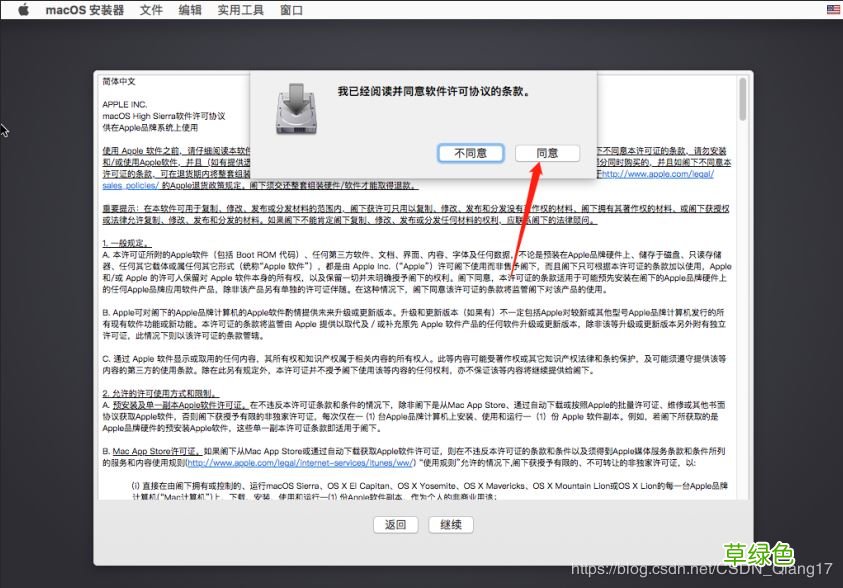843x588 pixels.
Task: Click the 简体中文 language label
Action: pos(119,81)
